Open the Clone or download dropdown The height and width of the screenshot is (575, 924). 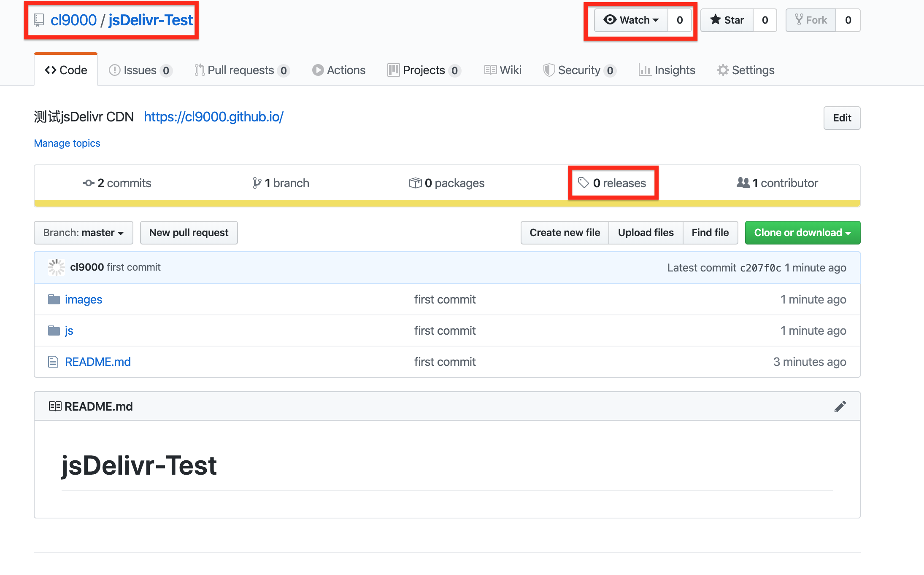[802, 233]
